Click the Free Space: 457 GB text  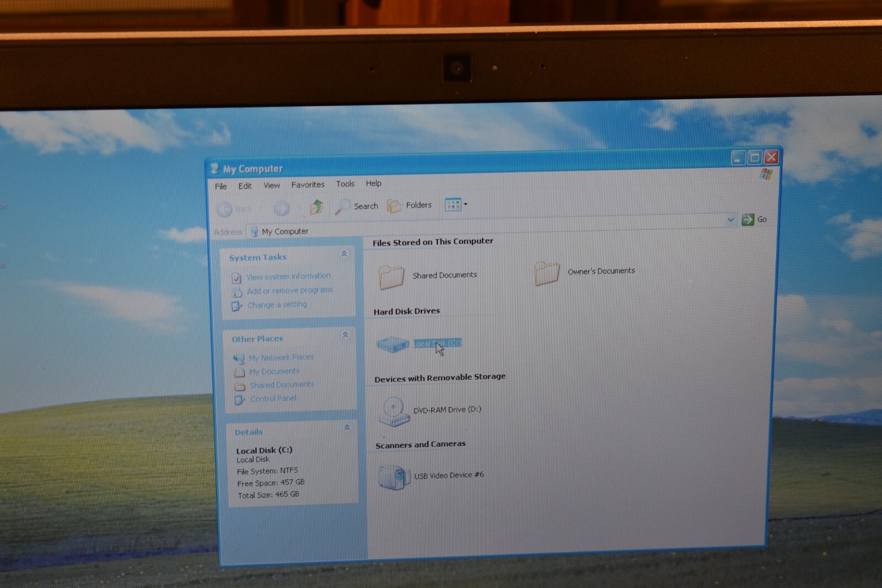tap(271, 483)
